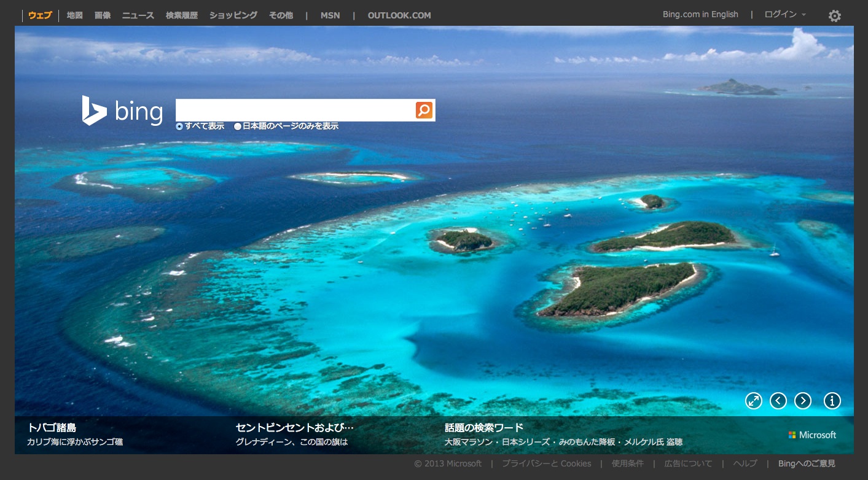Click the orange search magnifier button
The image size is (868, 480).
pyautogui.click(x=424, y=110)
